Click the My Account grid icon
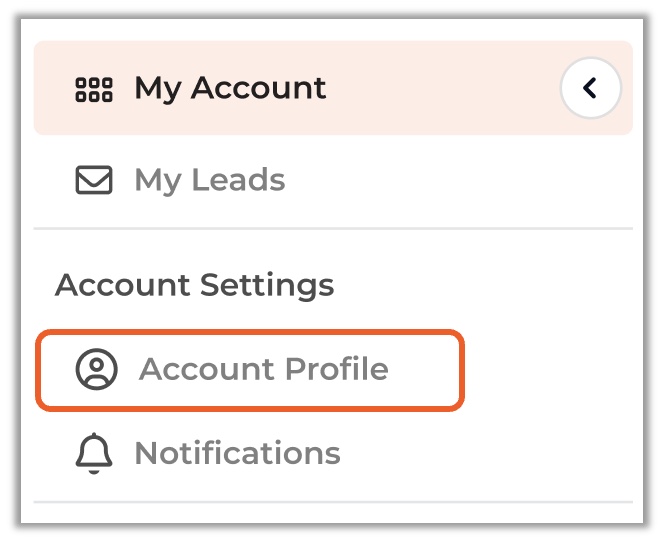This screenshot has width=664, height=538. (94, 89)
